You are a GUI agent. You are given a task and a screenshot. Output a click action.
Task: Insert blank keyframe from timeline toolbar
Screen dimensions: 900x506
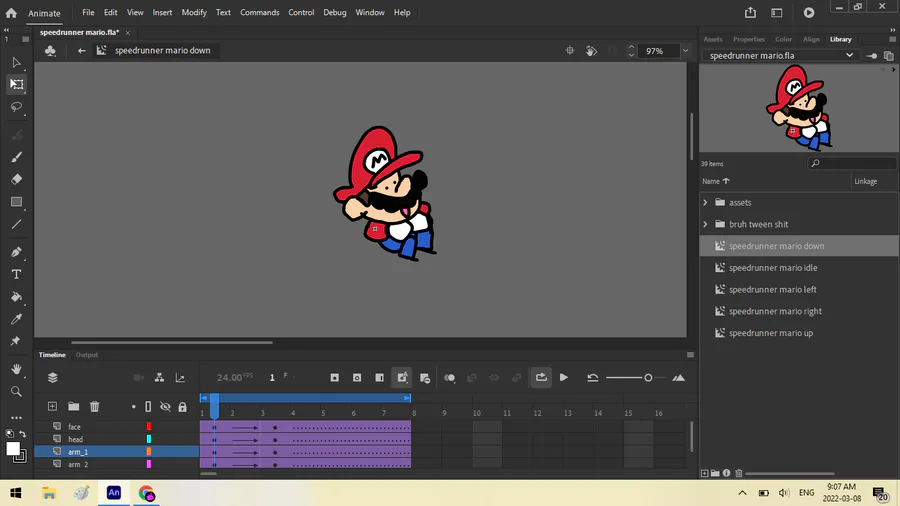click(357, 377)
